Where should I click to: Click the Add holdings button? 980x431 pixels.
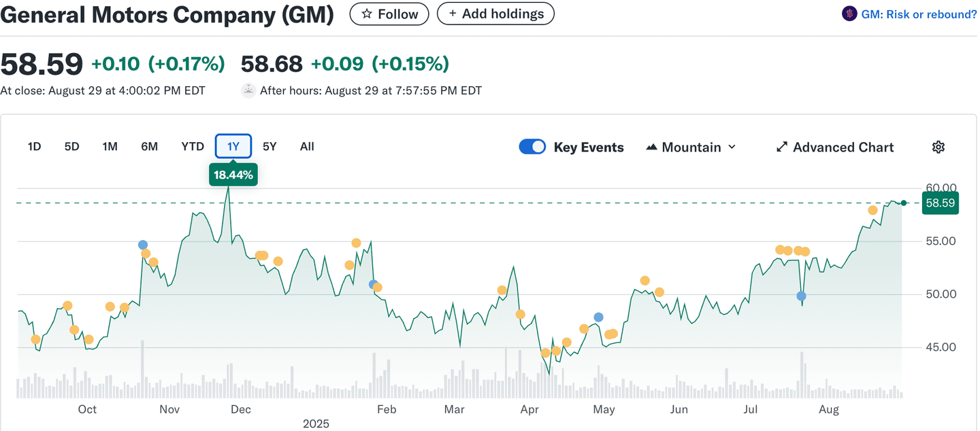tap(495, 14)
